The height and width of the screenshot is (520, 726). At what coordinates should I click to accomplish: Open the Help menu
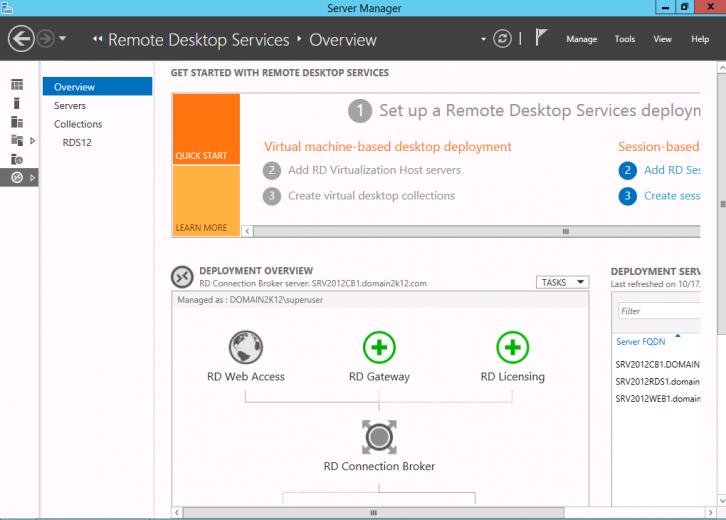(700, 39)
